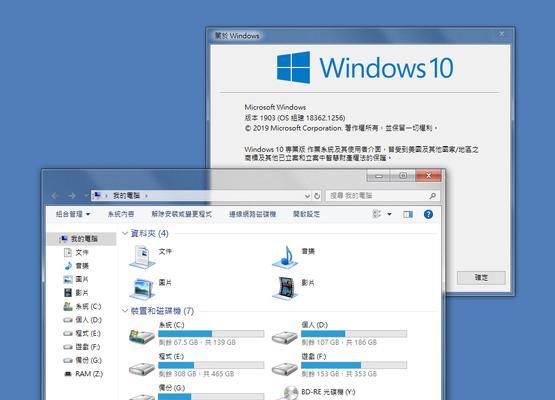555x400 pixels.
Task: Open the view options dropdown arrow
Action: (x=389, y=214)
